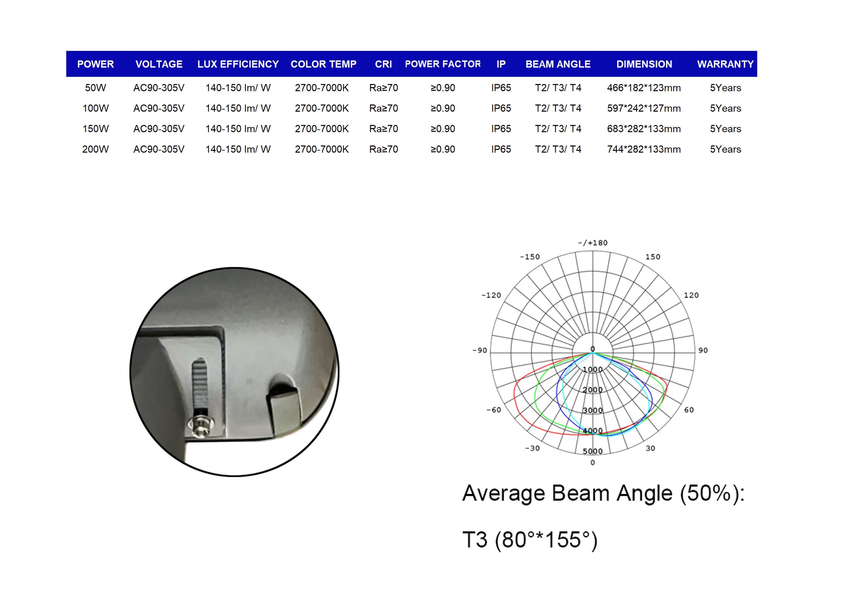The image size is (847, 616).
Task: Click the POWER column header
Action: click(x=95, y=64)
